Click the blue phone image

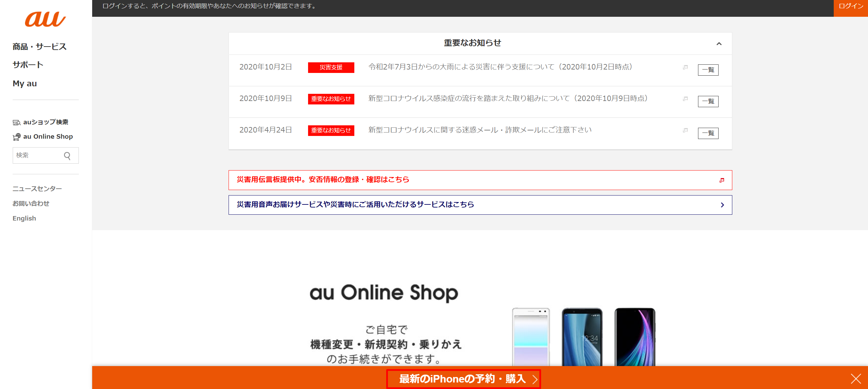582,337
